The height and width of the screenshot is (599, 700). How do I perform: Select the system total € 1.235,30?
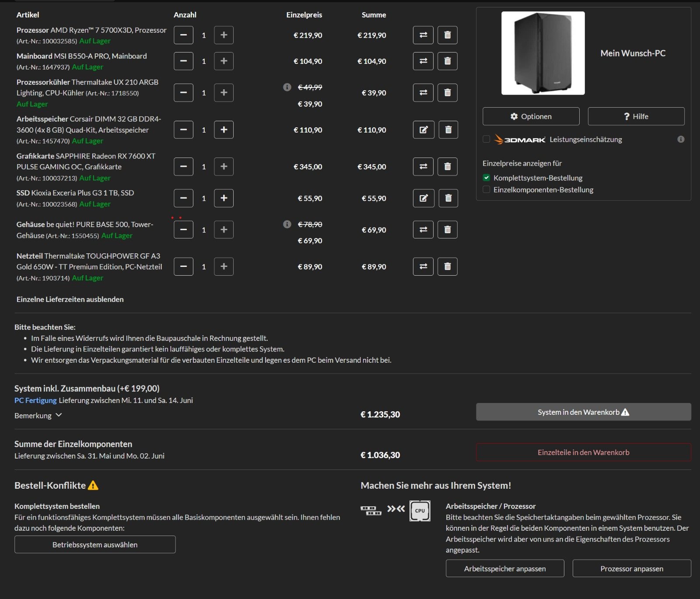click(380, 414)
